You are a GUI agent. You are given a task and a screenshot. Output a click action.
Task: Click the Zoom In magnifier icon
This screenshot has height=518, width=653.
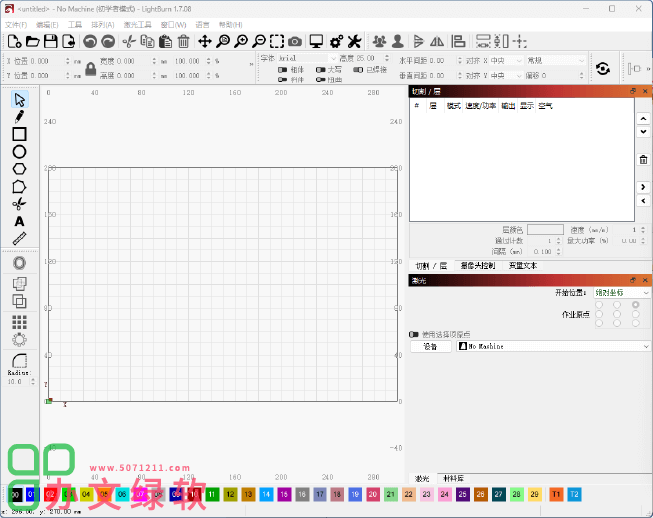241,41
